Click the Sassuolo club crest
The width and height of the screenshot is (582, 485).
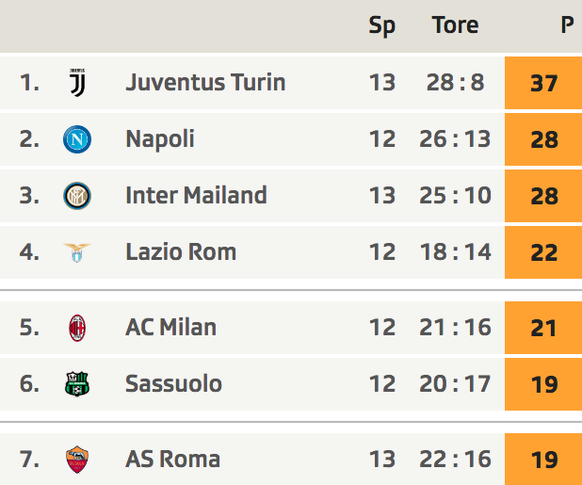coord(77,384)
